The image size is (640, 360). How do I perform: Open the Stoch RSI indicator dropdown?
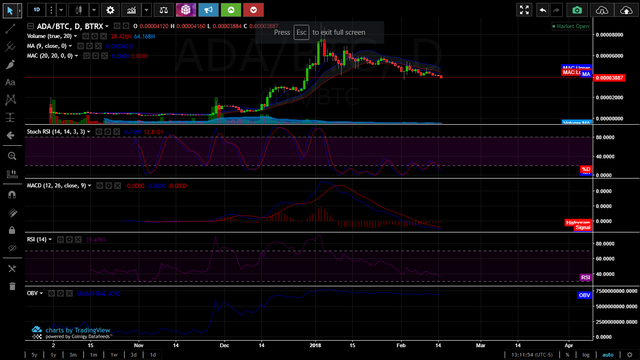89,132
